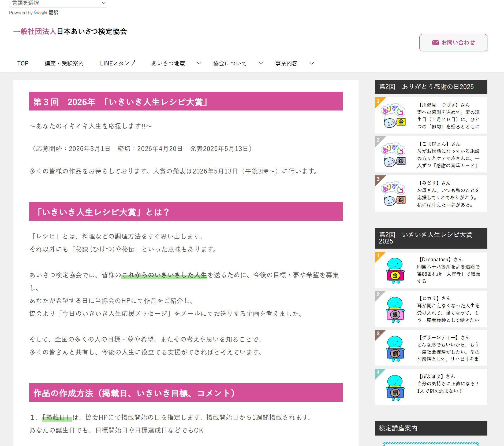Click the bronze medal character for グリーンティー
504x446 pixels.
[395, 348]
